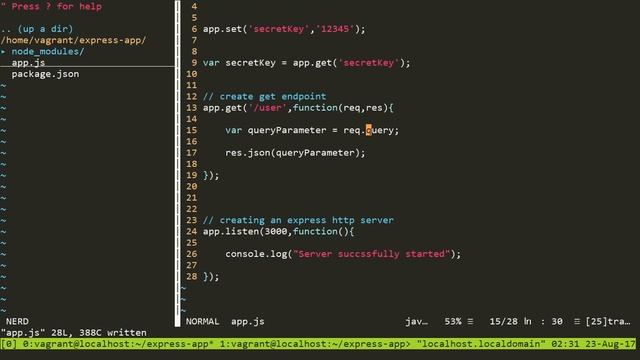640x360 pixels.
Task: Click the jav… filetype indicator
Action: (417, 322)
